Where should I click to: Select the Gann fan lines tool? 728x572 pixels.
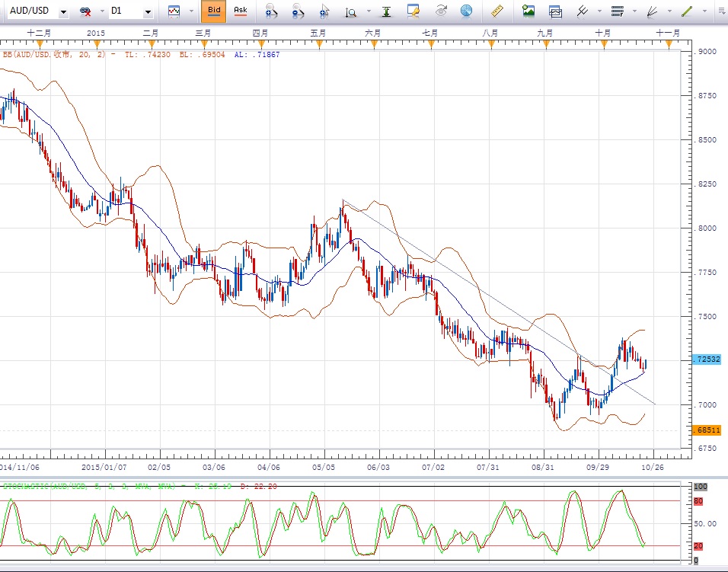(652, 11)
